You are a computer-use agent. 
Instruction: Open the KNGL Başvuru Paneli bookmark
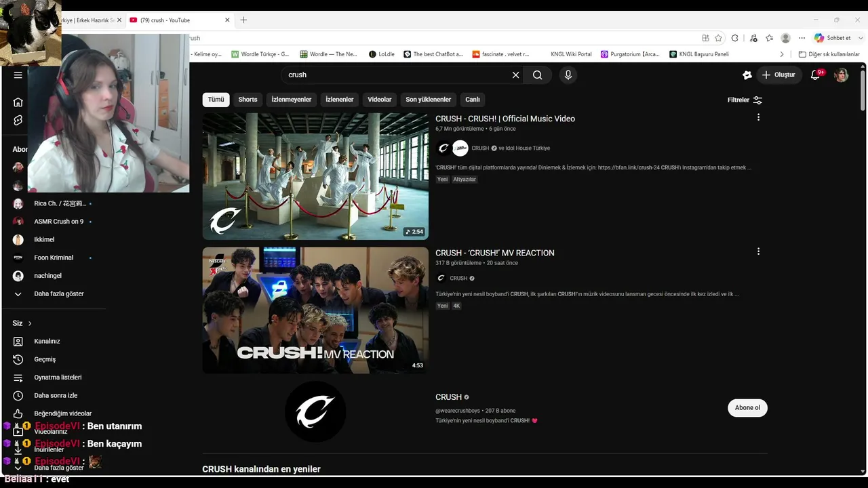699,54
